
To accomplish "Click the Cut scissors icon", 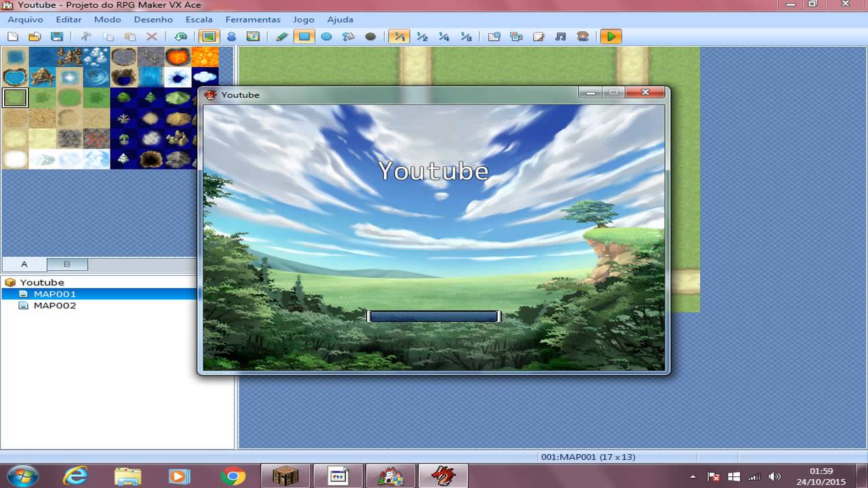I will [x=85, y=37].
